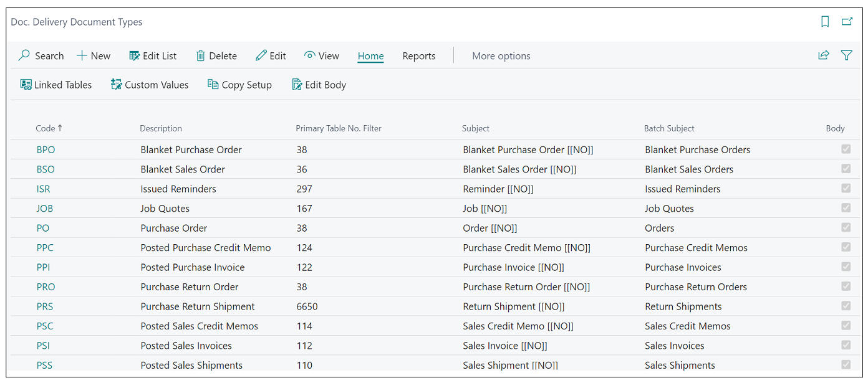Toggle the filter pane funnel icon
The width and height of the screenshot is (868, 383).
point(846,55)
